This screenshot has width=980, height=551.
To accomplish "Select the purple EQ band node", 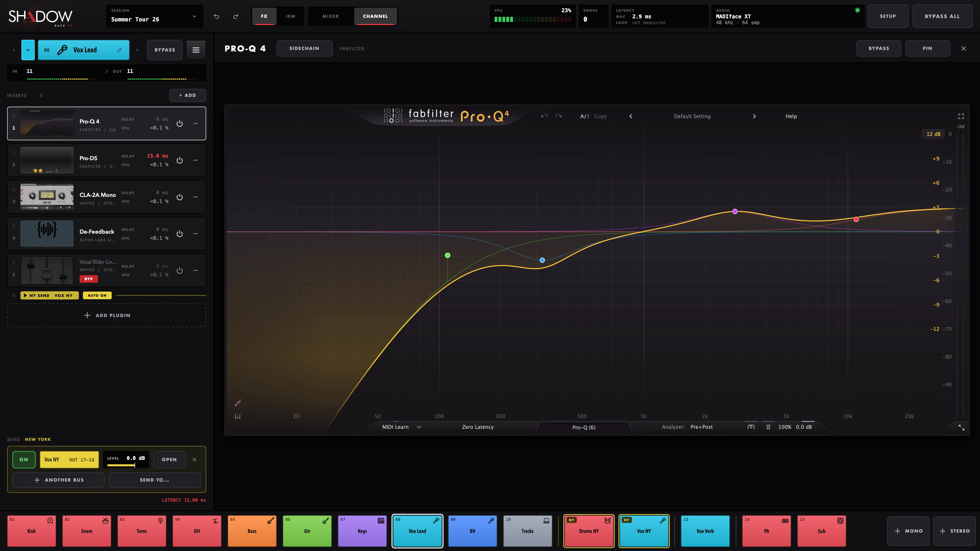I will click(x=735, y=211).
